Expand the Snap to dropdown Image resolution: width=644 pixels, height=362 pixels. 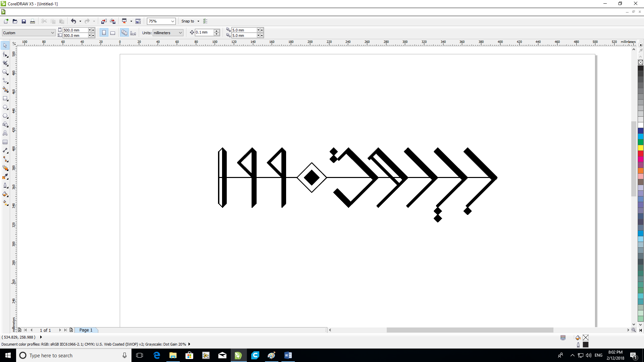(198, 21)
